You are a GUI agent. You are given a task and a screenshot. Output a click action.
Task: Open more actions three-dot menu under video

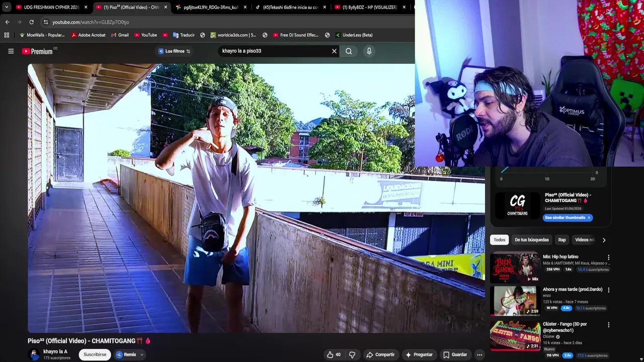tap(479, 354)
